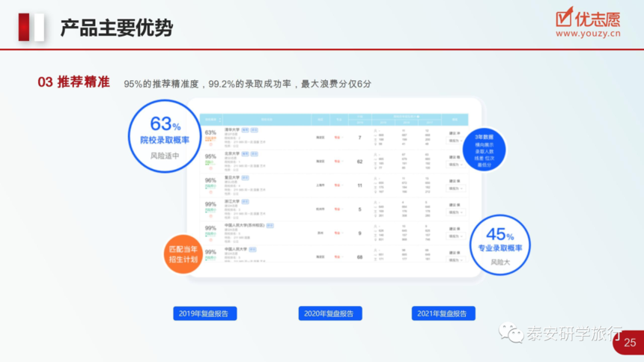Click the 03 推荐精准 heading
644x362 pixels.
click(x=73, y=82)
